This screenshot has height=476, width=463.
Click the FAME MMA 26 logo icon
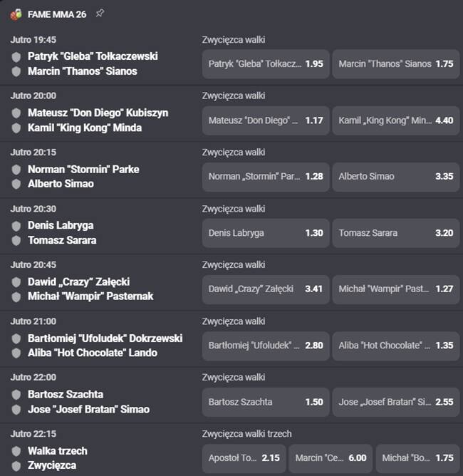(x=16, y=14)
